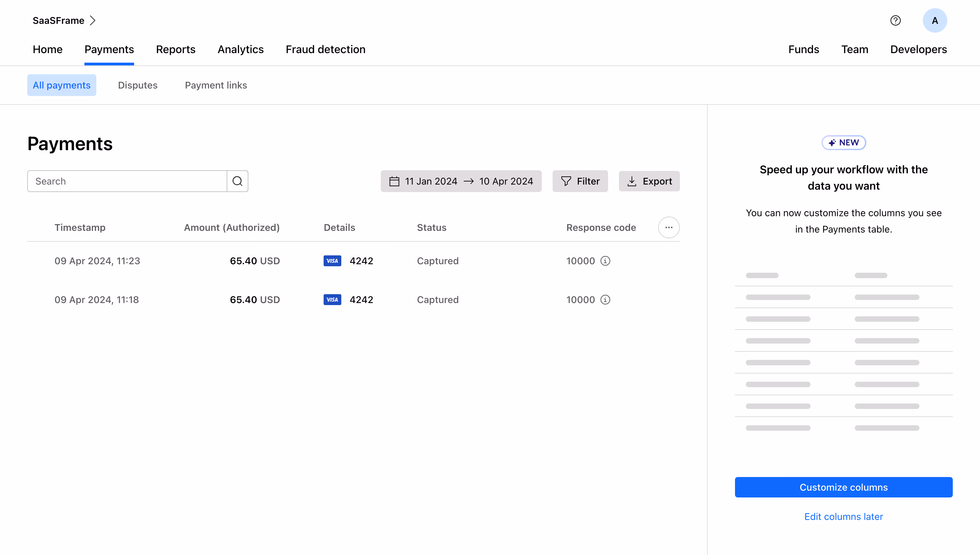Click the Visa card icon in 11:18 row
Image resolution: width=980 pixels, height=555 pixels.
click(x=332, y=300)
